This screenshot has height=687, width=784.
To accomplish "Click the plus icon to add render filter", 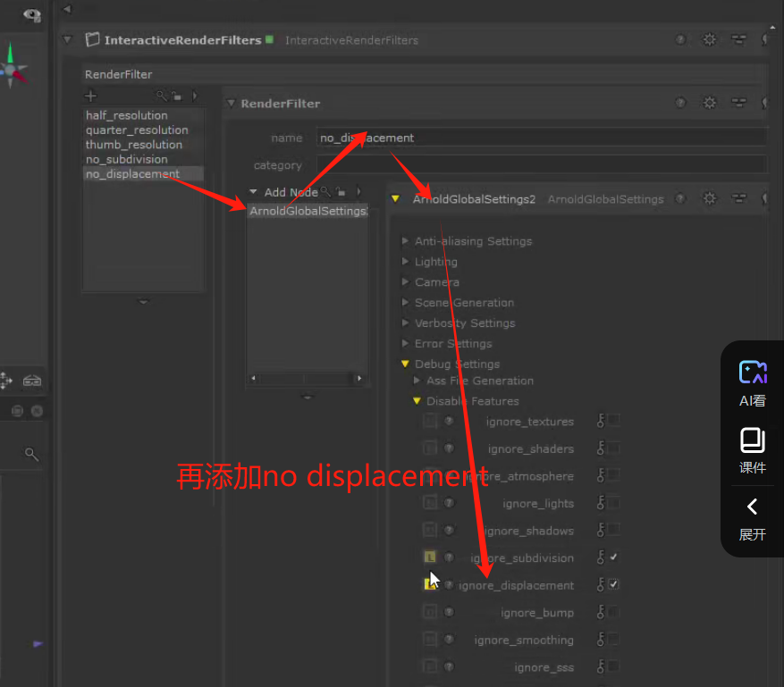I will pyautogui.click(x=90, y=96).
